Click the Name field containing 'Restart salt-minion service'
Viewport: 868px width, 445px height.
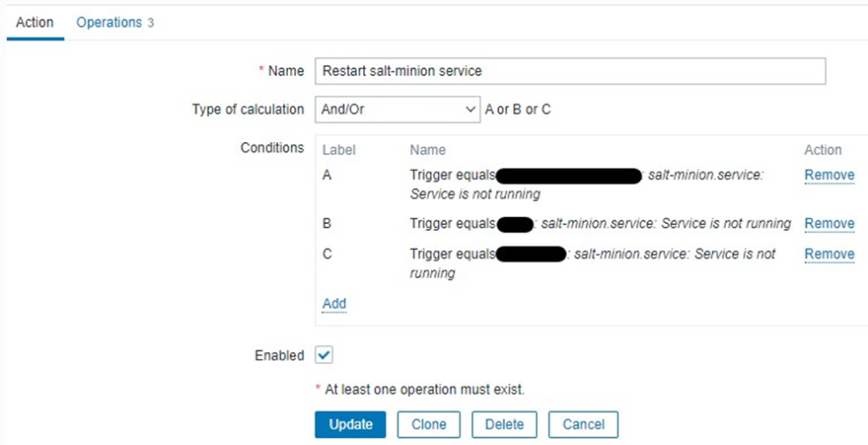tap(569, 71)
